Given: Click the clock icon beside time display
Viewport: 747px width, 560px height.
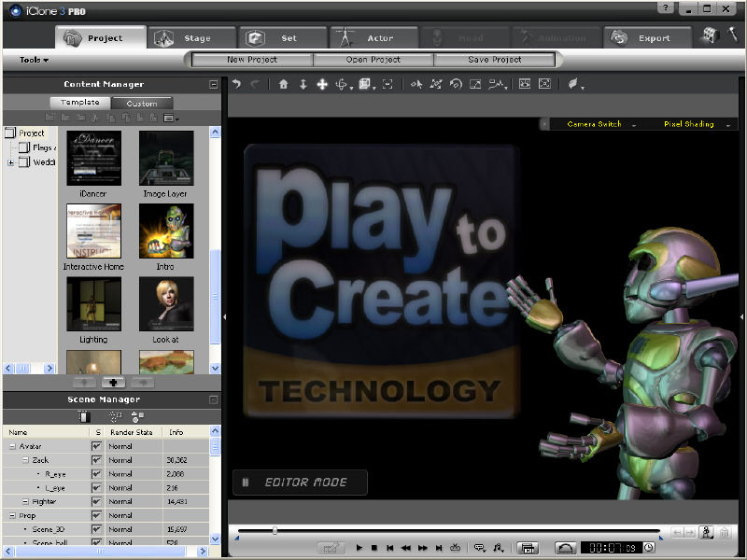Looking at the screenshot, I should coord(649,548).
